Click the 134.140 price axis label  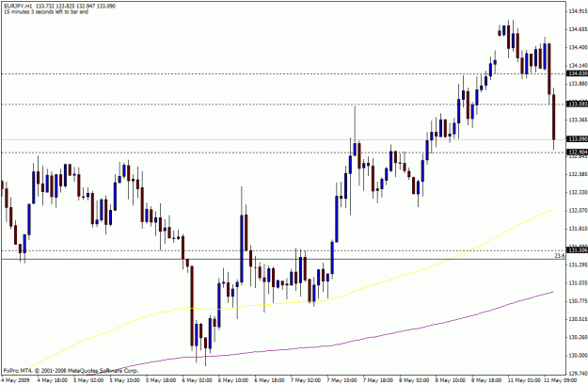click(578, 65)
